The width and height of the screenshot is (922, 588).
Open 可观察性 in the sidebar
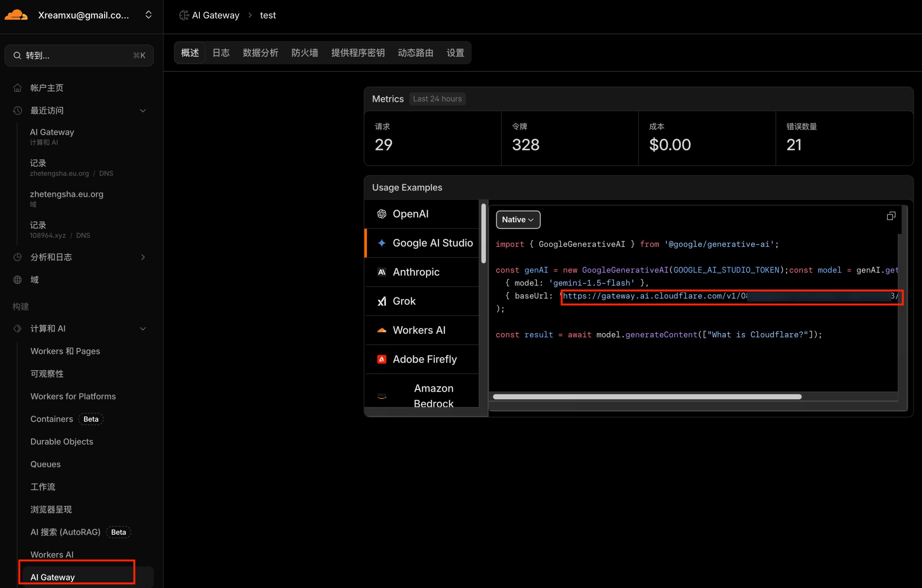click(x=47, y=374)
